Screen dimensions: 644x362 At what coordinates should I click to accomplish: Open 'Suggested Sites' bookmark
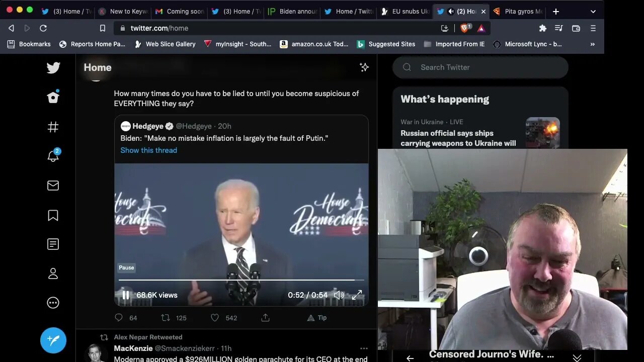386,44
